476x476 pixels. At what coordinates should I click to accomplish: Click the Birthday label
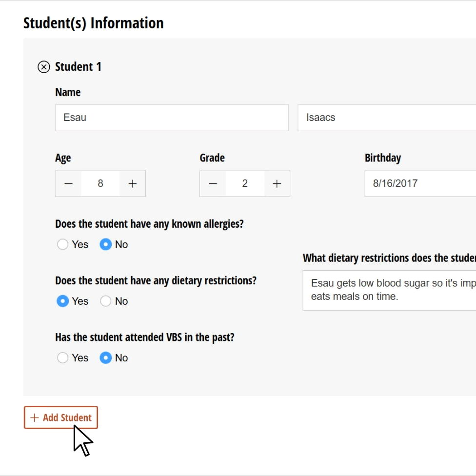tap(383, 158)
